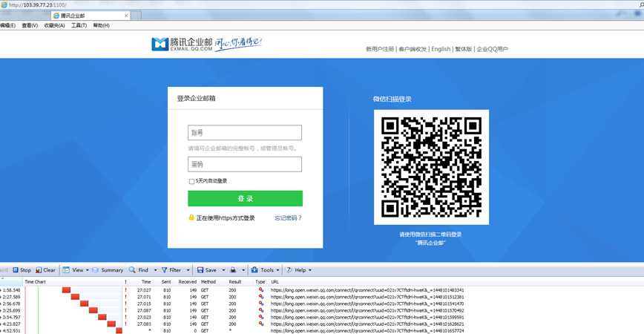Open the 工具(T) browser menu
This screenshot has height=334, width=644.
click(x=79, y=25)
